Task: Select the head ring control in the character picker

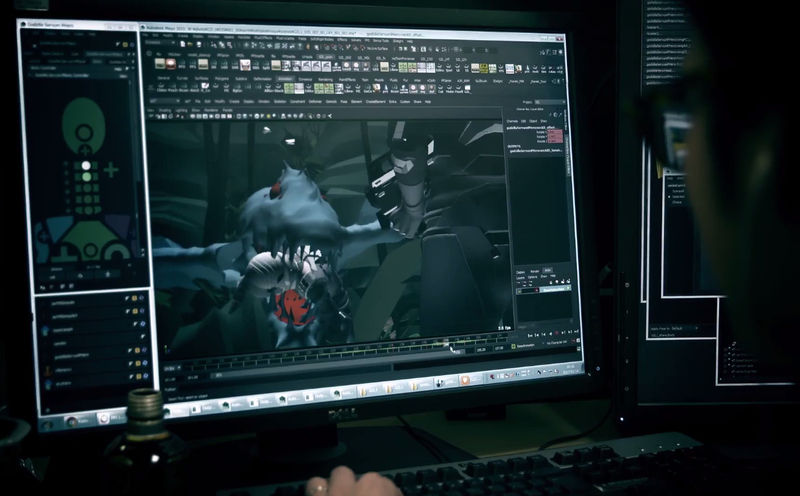Action: 84,133
